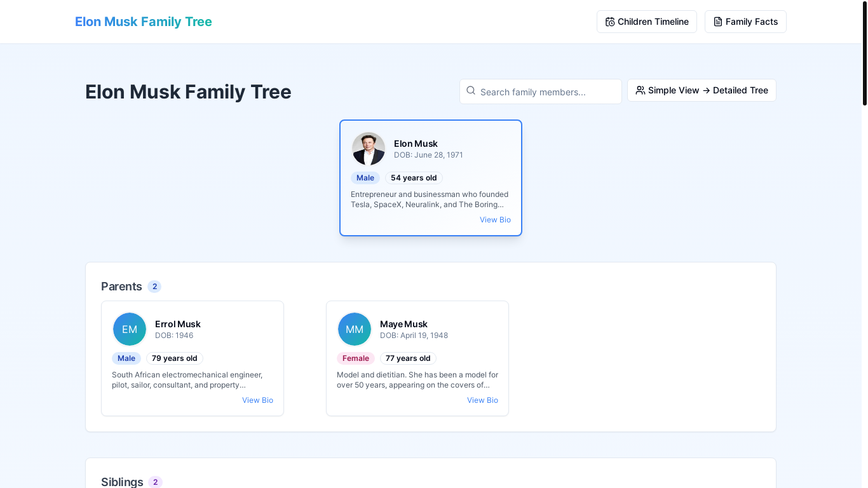Click DOB: June 28, 1971 text
The width and height of the screenshot is (868, 488).
point(428,155)
